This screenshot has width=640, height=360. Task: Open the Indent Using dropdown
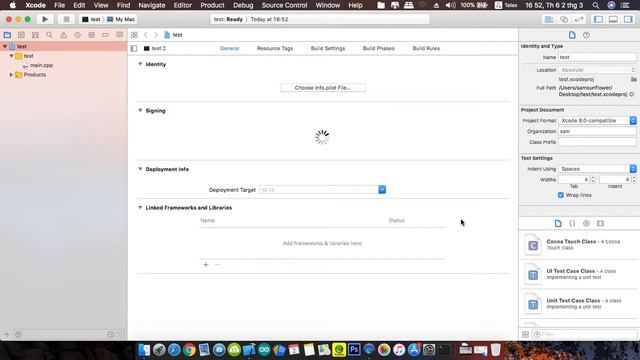click(x=597, y=169)
